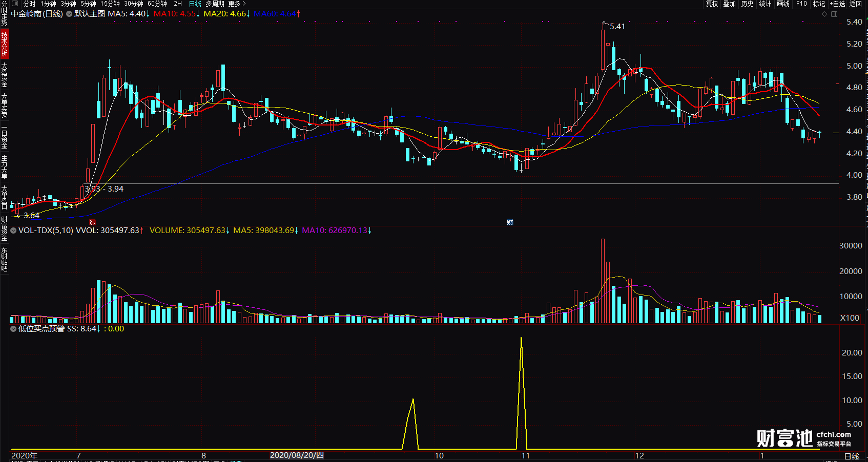Toggle the right side panel icon
The image size is (868, 462).
834,14
